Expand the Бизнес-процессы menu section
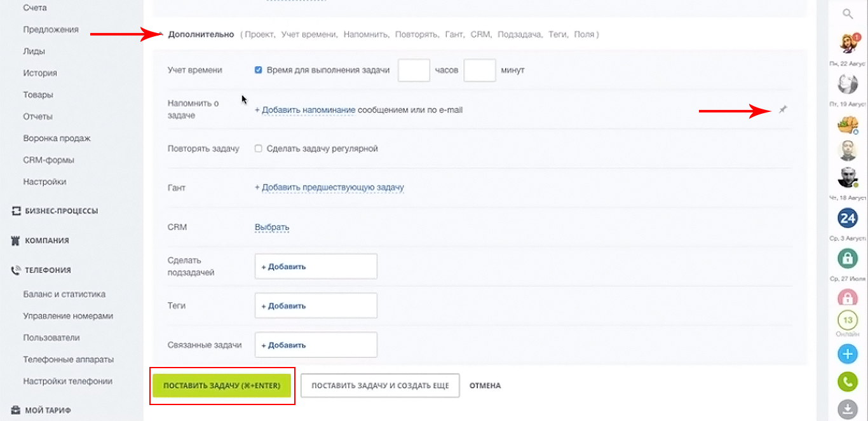Viewport: 868px width, 421px height. point(61,211)
